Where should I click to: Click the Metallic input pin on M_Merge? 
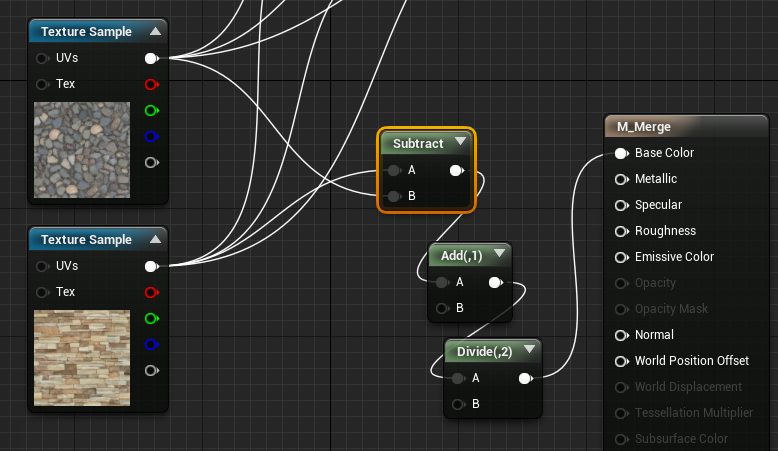tap(621, 179)
